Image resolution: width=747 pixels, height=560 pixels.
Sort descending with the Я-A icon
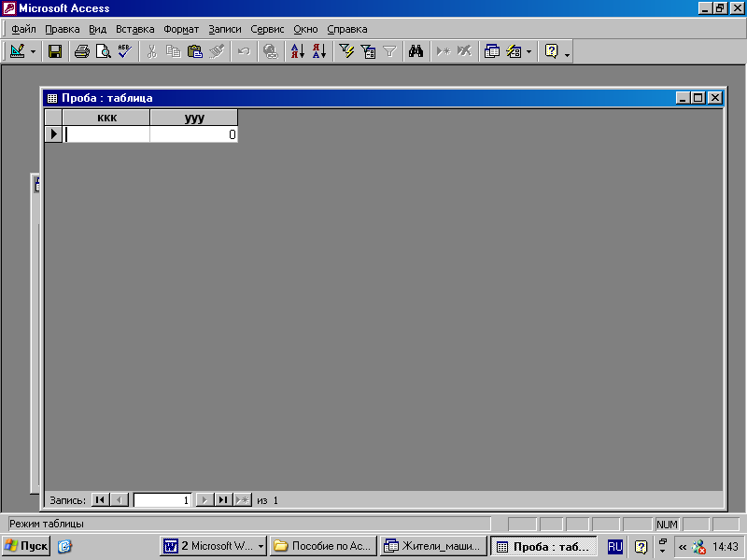click(x=319, y=51)
